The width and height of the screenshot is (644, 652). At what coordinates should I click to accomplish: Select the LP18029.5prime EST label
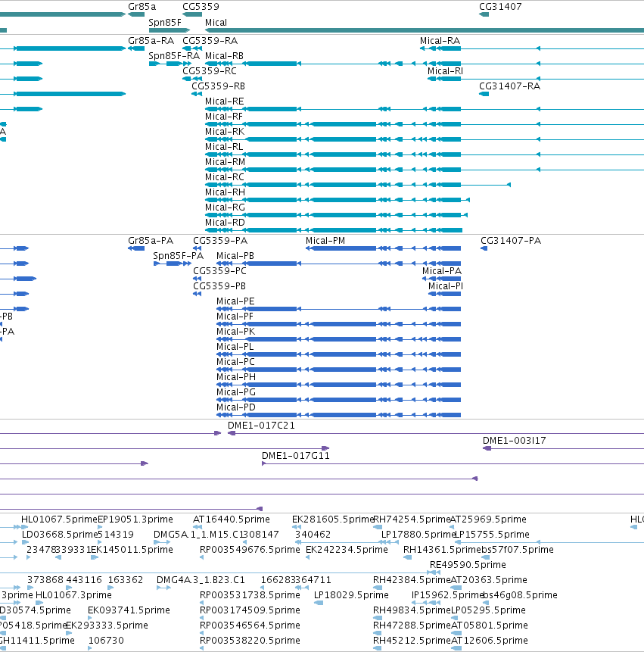[351, 595]
